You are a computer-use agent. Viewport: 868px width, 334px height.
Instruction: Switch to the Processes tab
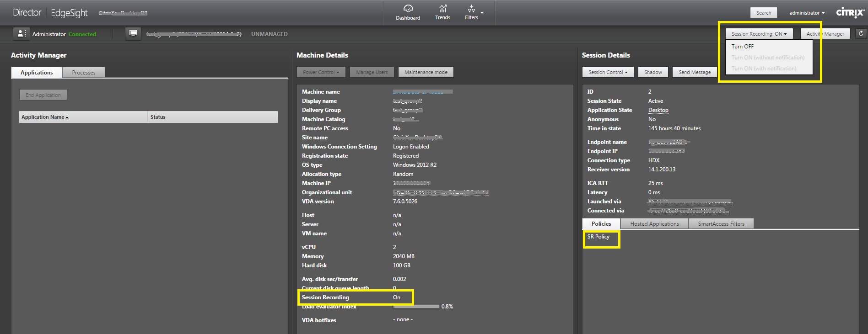point(84,73)
